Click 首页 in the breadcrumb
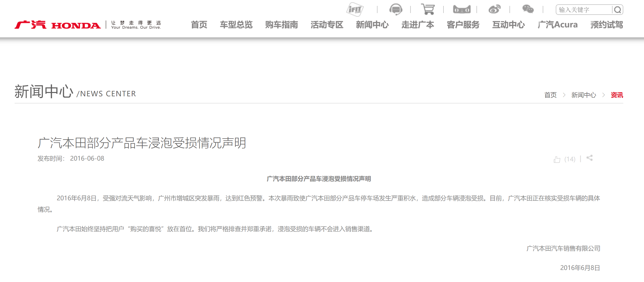This screenshot has height=282, width=644. click(550, 95)
